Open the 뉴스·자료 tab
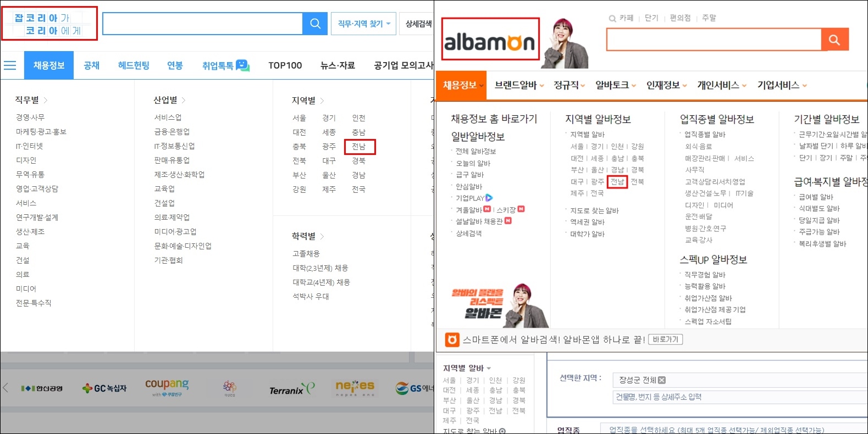 [338, 65]
